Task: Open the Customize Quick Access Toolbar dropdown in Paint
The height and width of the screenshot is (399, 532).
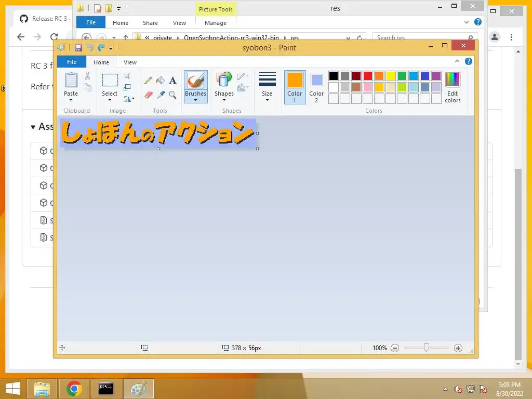Action: 111,48
